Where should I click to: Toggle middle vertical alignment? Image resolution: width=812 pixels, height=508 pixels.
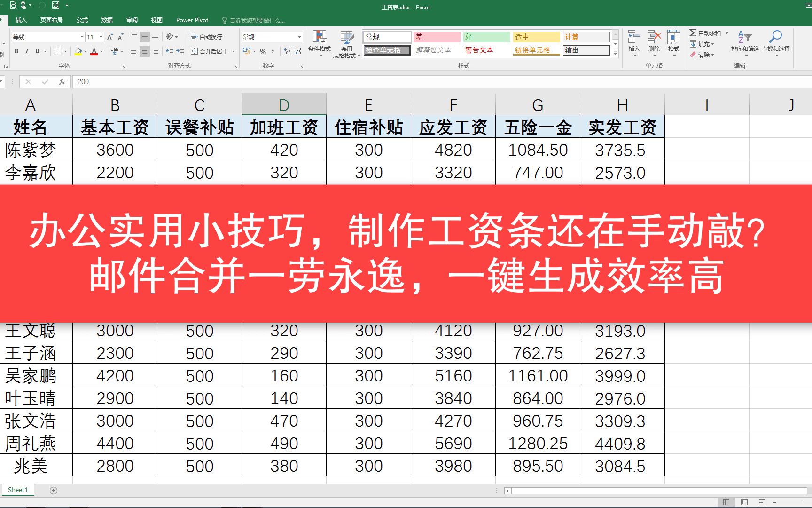[145, 37]
